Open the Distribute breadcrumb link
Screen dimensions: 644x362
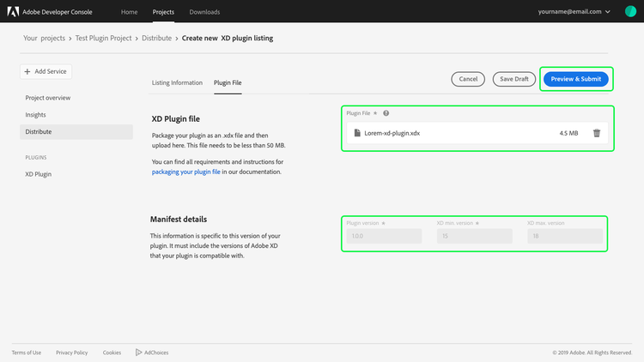point(157,38)
